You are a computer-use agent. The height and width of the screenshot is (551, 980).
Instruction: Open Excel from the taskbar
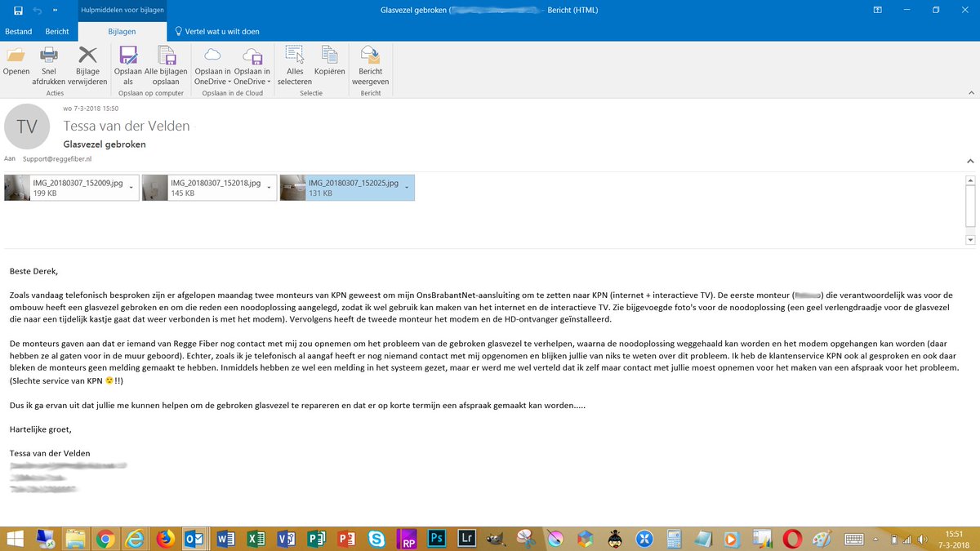tap(256, 538)
